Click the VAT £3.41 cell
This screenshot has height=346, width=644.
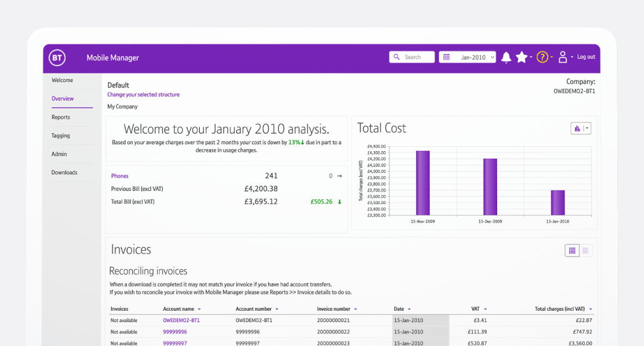480,320
